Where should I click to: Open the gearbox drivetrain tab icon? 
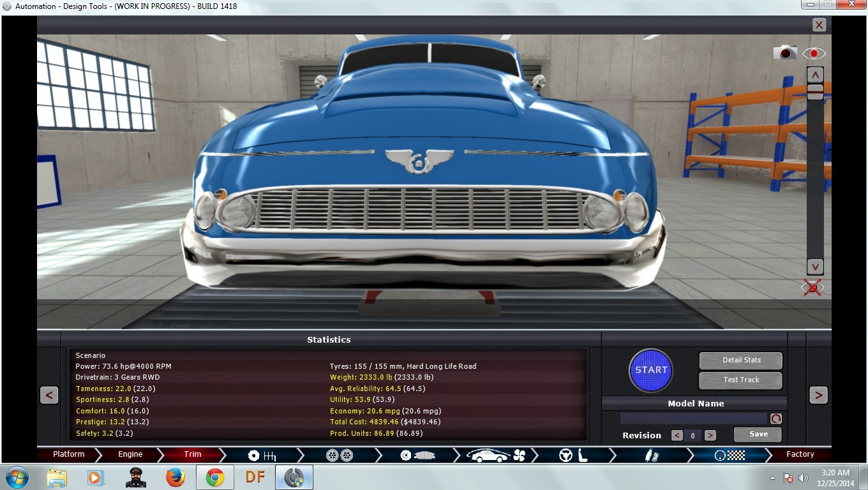pyautogui.click(x=262, y=455)
